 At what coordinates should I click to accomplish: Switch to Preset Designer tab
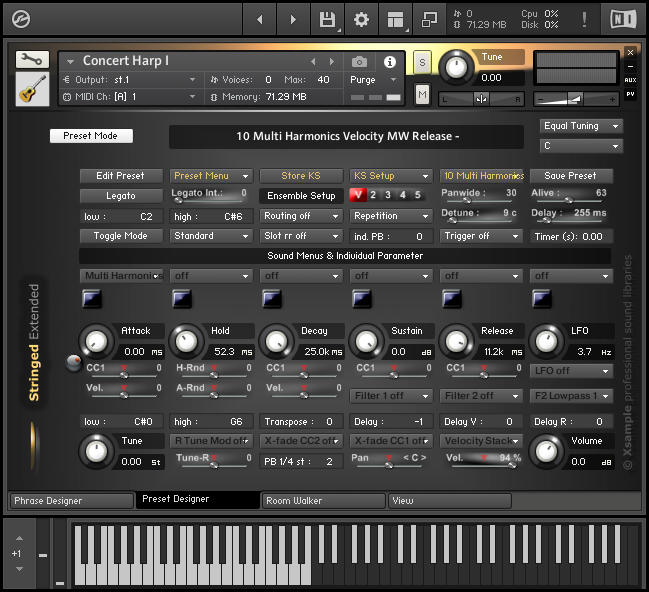[x=198, y=500]
